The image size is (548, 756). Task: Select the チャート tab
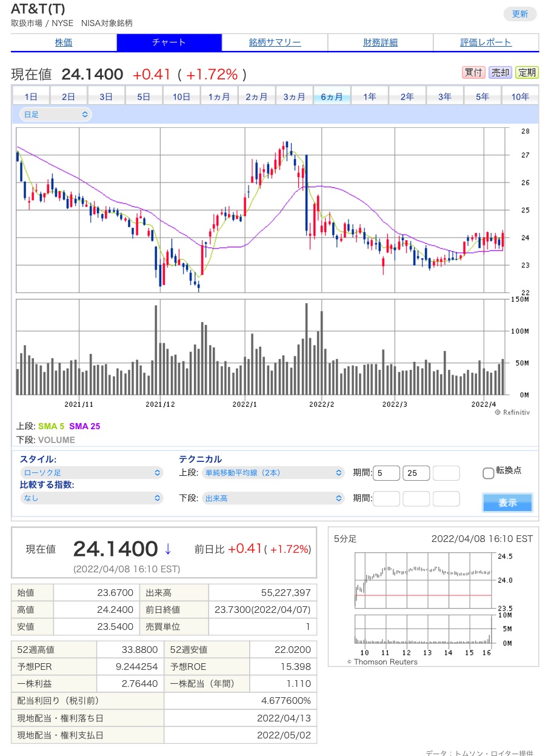point(169,42)
